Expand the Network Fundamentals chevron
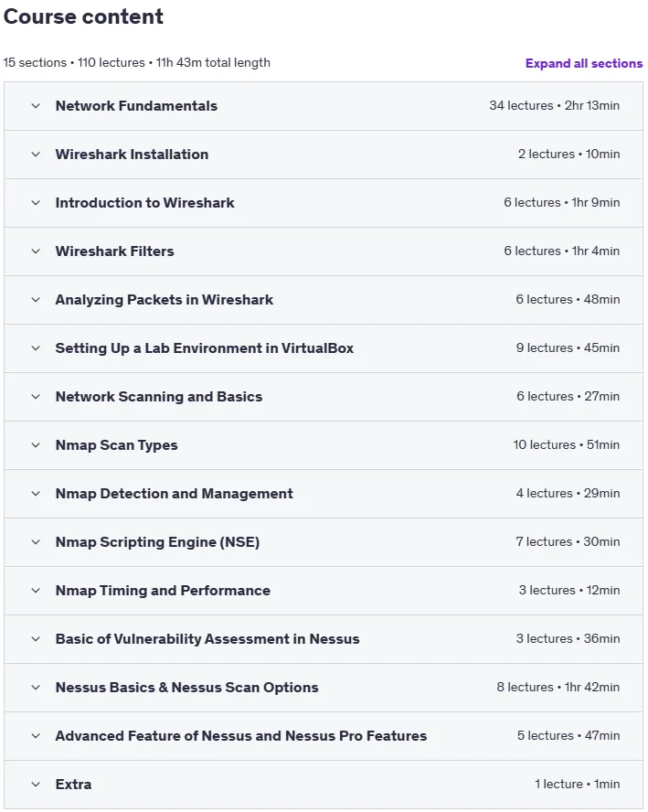 (36, 106)
